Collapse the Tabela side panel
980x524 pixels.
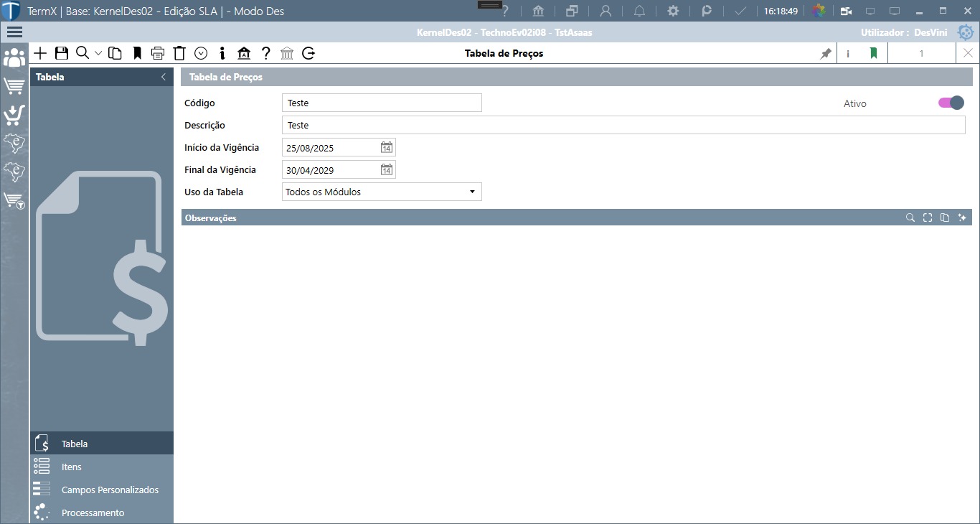(164, 77)
